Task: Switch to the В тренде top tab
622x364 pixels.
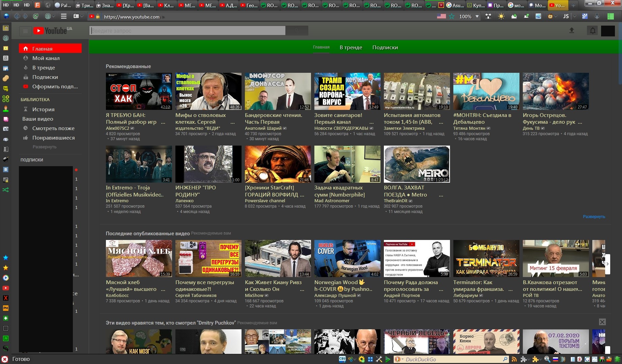Action: click(351, 48)
